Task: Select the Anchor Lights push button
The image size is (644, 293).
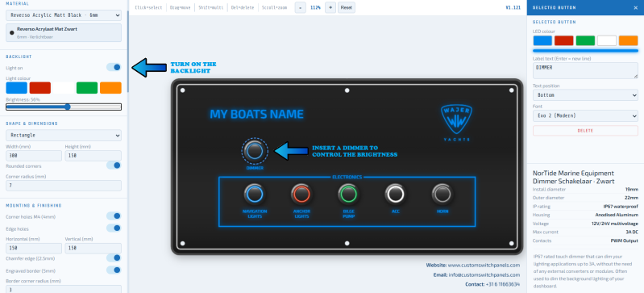Action: 301,194
